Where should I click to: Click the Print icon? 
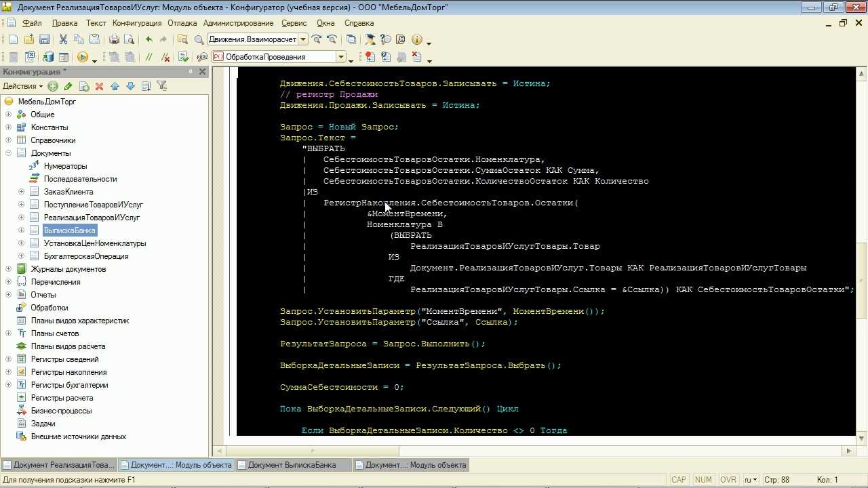point(114,39)
